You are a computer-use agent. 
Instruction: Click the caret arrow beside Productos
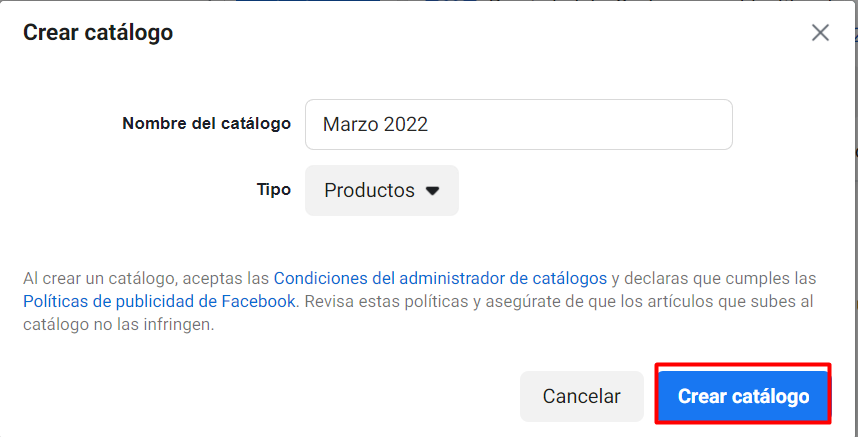432,190
